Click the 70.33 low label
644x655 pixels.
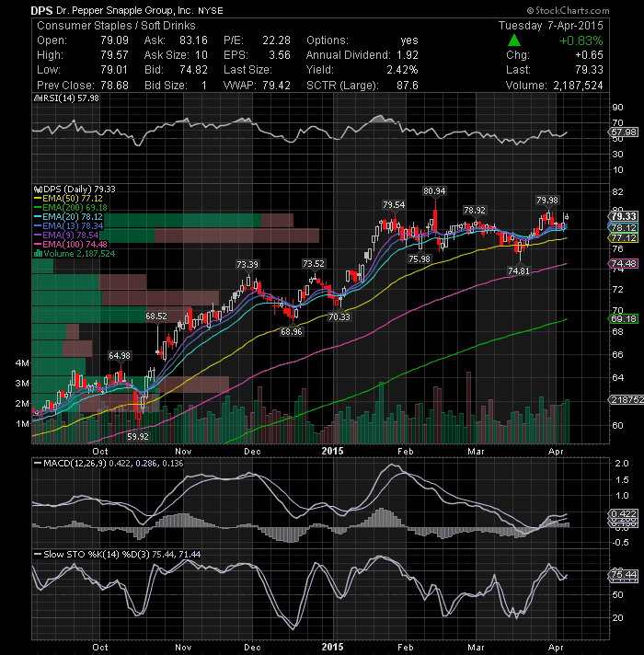click(x=339, y=317)
